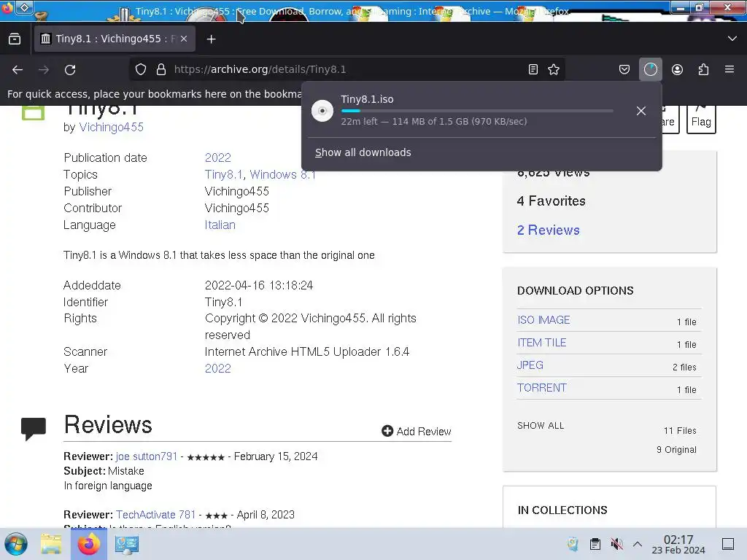Click the Flag button
747x560 pixels.
pyautogui.click(x=701, y=119)
